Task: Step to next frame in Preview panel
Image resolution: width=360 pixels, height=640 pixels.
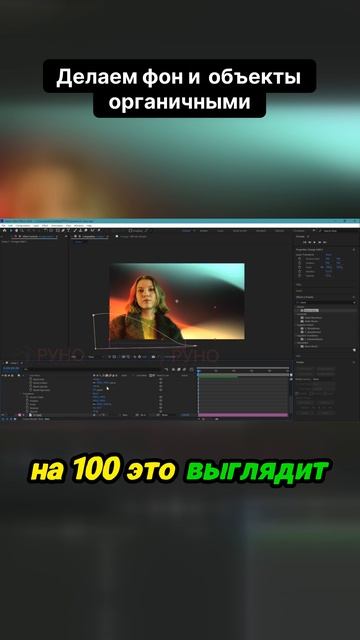Action: [319, 242]
